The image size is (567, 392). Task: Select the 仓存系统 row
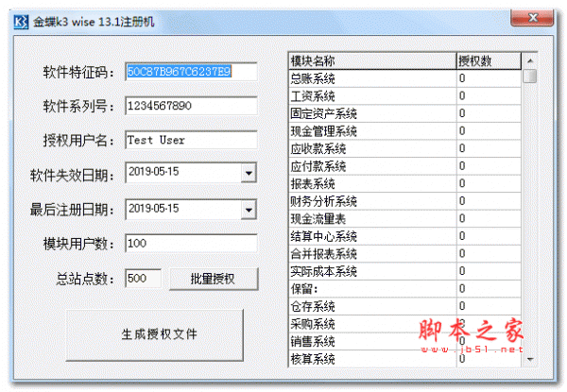[405, 306]
